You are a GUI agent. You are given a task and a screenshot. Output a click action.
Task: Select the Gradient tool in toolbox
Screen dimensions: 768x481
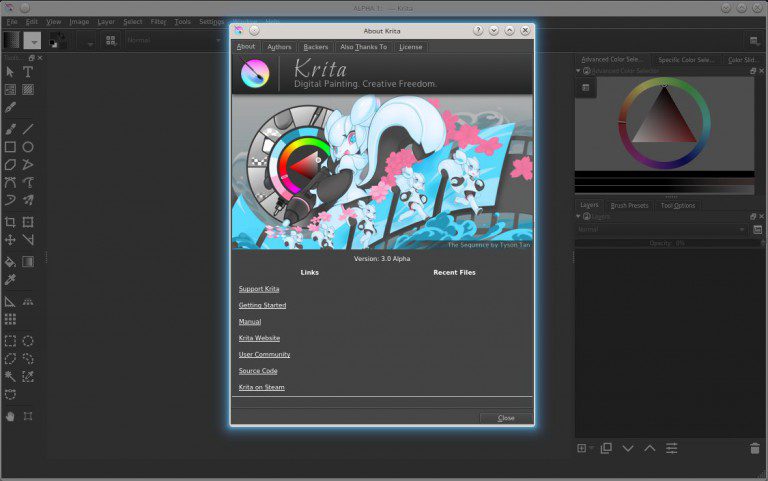pos(28,262)
